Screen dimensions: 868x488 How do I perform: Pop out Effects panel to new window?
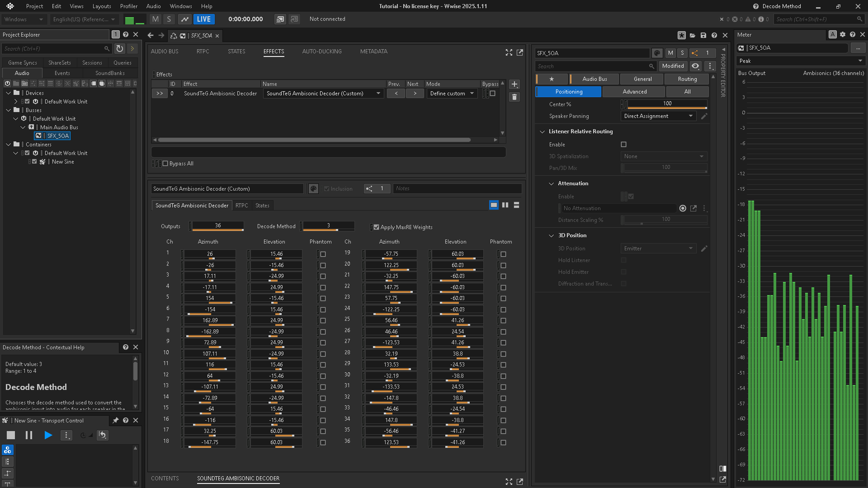click(x=520, y=52)
